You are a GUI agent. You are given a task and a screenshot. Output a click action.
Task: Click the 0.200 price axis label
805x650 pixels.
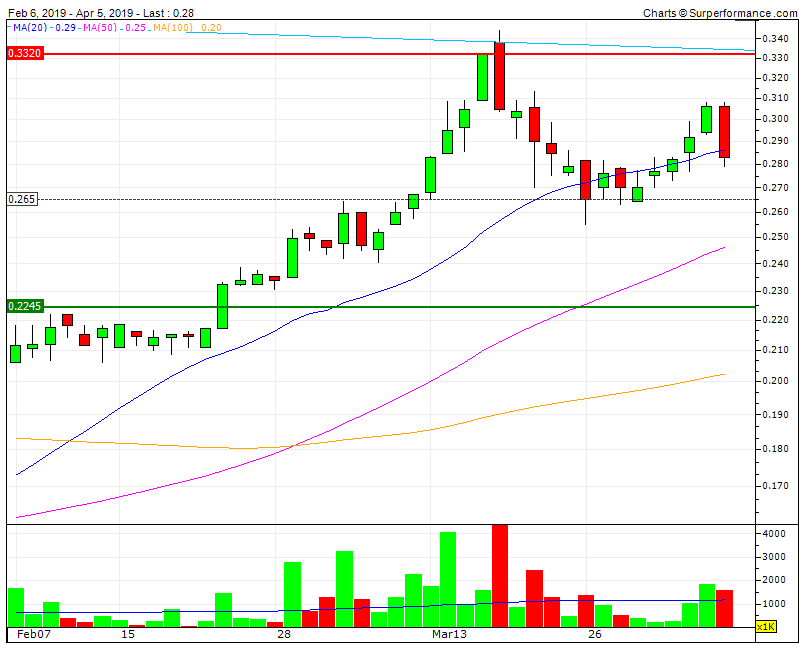[x=775, y=381]
